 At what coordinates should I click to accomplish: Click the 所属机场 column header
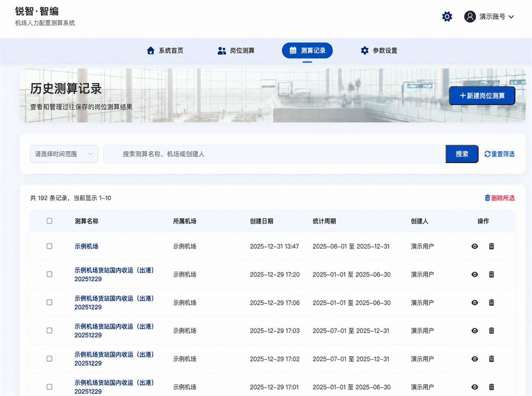(x=184, y=221)
